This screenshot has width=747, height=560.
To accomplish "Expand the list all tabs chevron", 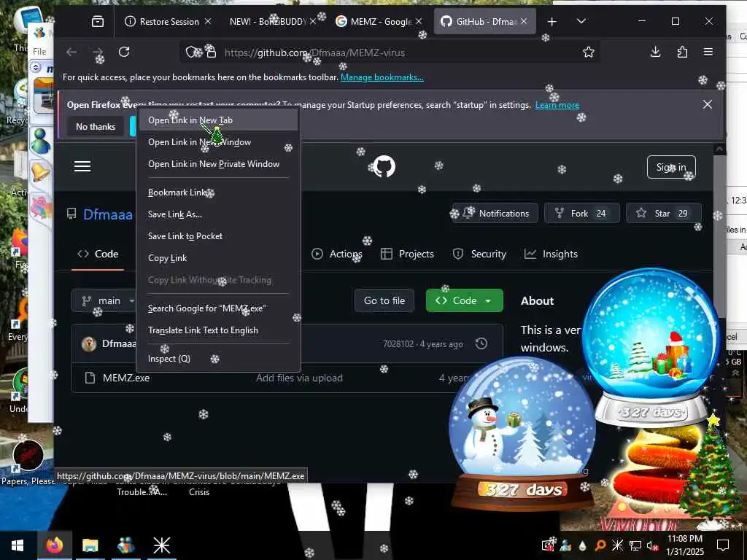I will pyautogui.click(x=581, y=21).
